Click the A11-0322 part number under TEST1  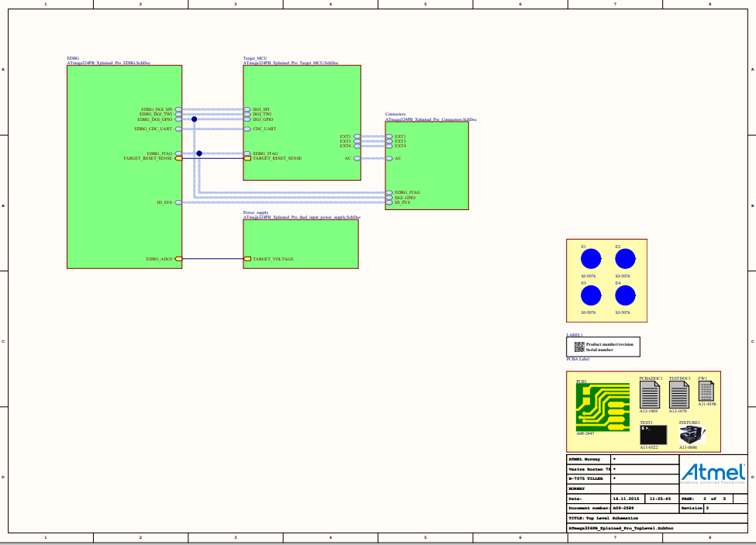649,447
